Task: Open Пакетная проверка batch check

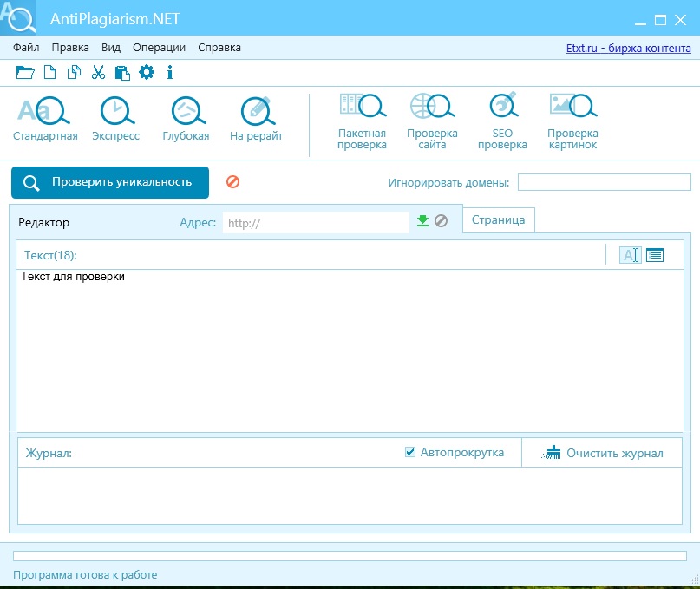Action: (x=362, y=121)
